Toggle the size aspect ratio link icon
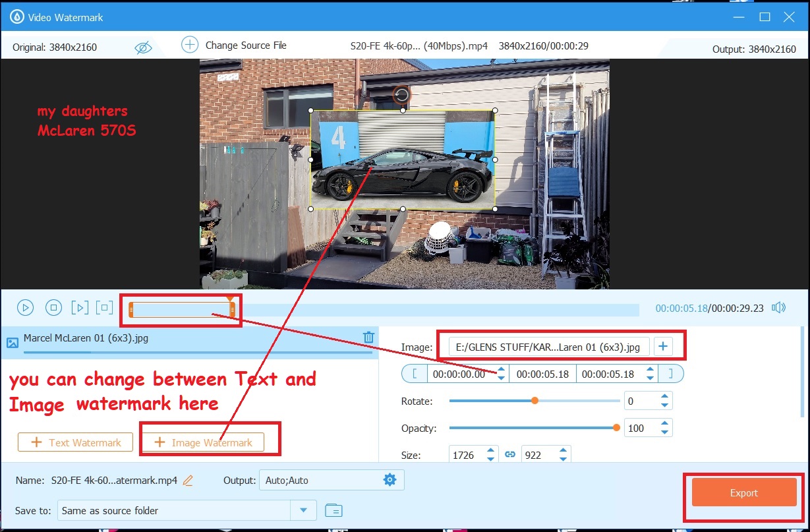Screen dimensions: 810x532 pyautogui.click(x=509, y=455)
